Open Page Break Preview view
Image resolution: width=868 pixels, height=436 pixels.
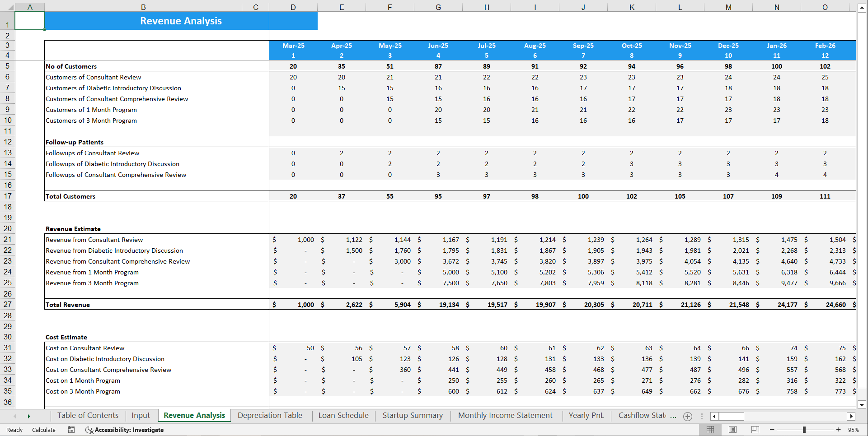[x=755, y=430]
